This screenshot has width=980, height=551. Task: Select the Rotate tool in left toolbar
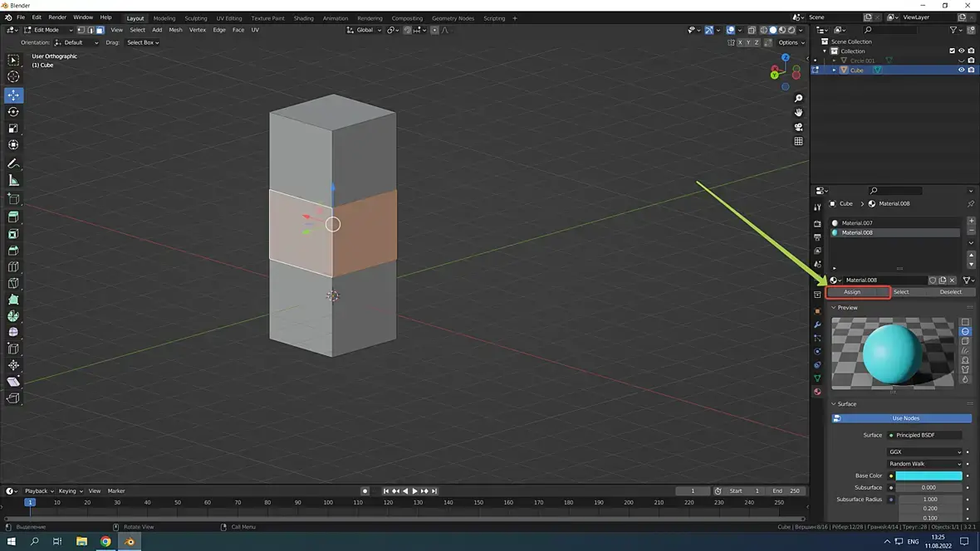tap(13, 112)
